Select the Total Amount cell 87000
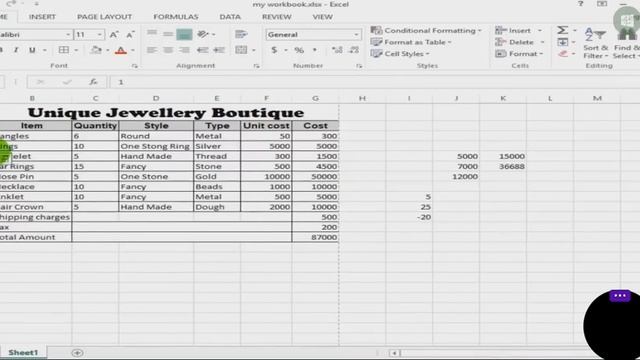The width and height of the screenshot is (640, 360). pyautogui.click(x=315, y=237)
